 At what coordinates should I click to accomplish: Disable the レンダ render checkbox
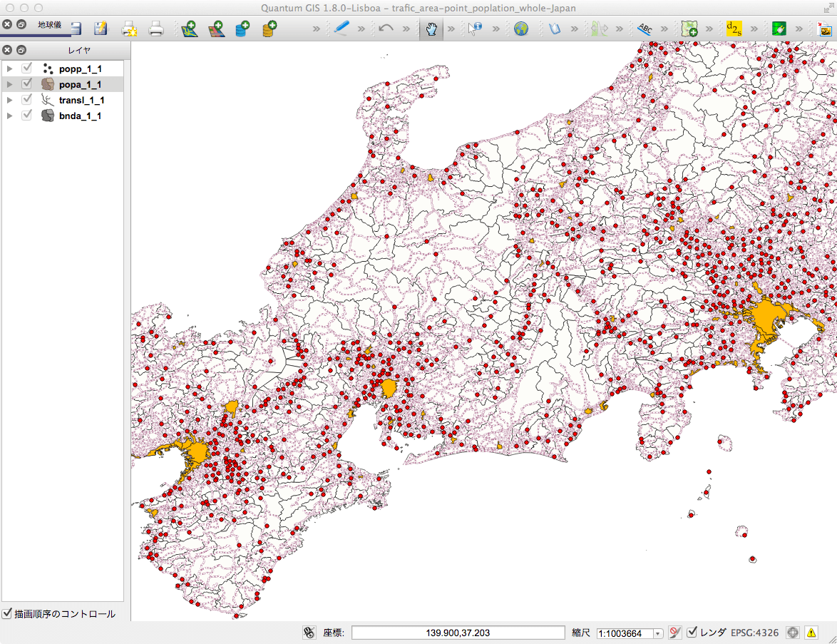coord(692,632)
